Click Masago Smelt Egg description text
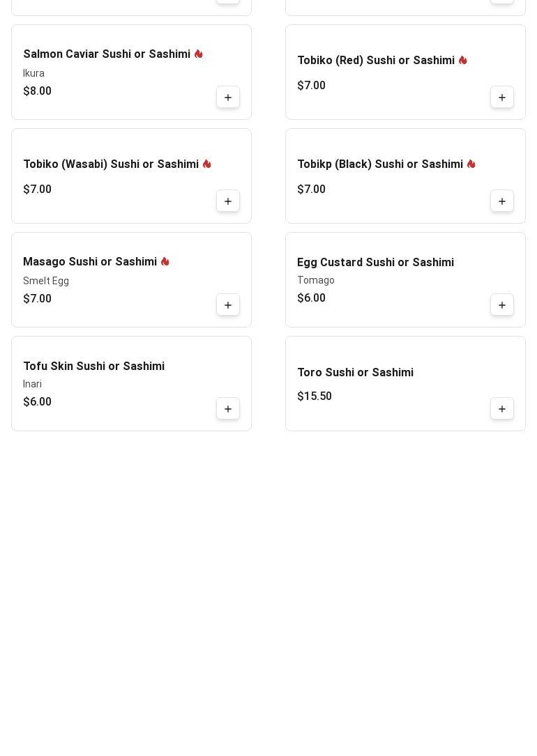 click(x=46, y=281)
